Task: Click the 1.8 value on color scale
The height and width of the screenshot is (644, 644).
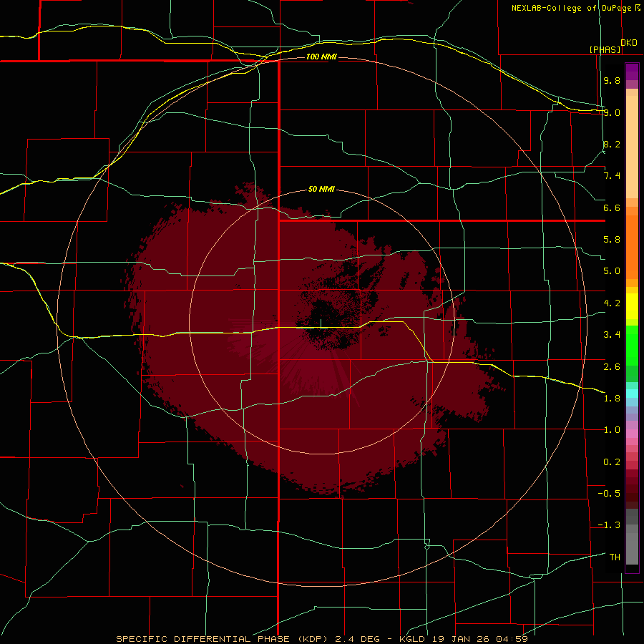Action: click(x=612, y=399)
